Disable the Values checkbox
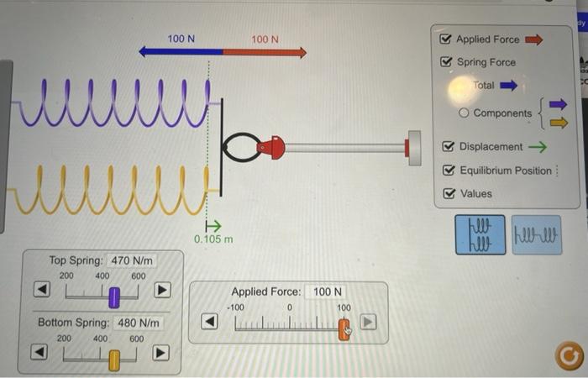Screen dimensions: 588x378 449,193
